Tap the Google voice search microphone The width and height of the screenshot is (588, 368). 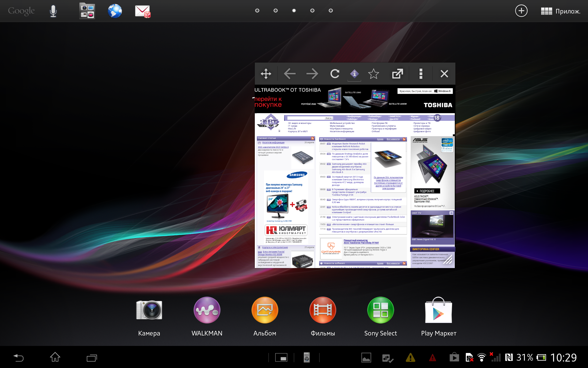tap(53, 11)
